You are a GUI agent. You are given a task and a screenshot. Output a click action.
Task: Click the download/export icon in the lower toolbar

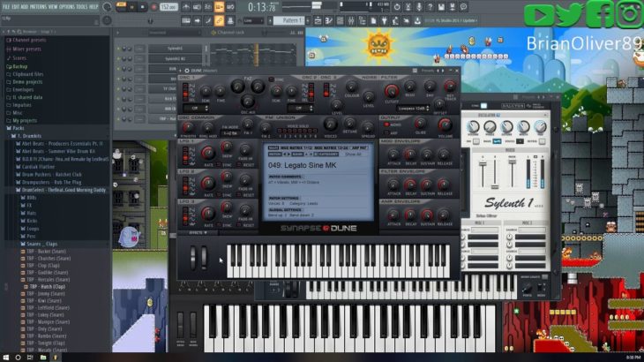click(417, 20)
